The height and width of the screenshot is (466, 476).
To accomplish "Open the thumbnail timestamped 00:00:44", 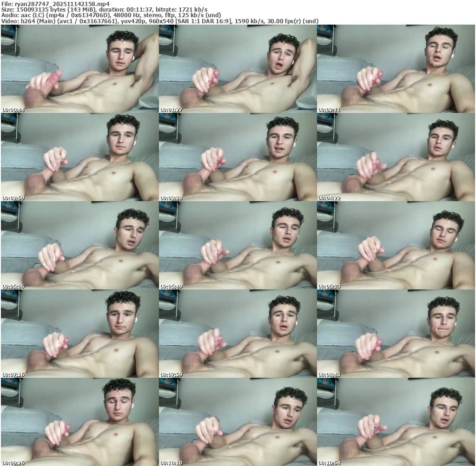I will click(79, 69).
